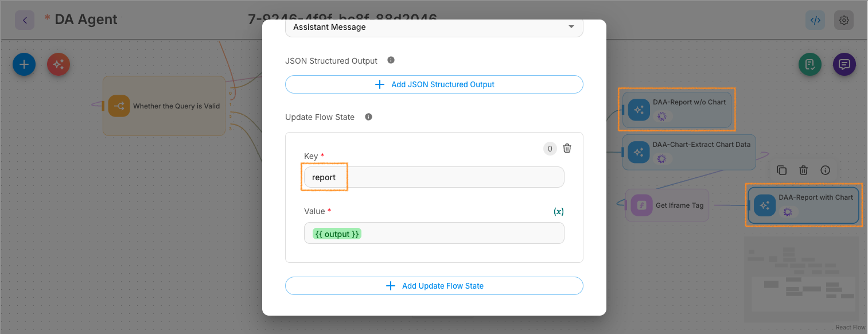Click the blue add node plus button
Image resolution: width=868 pixels, height=334 pixels.
point(24,64)
